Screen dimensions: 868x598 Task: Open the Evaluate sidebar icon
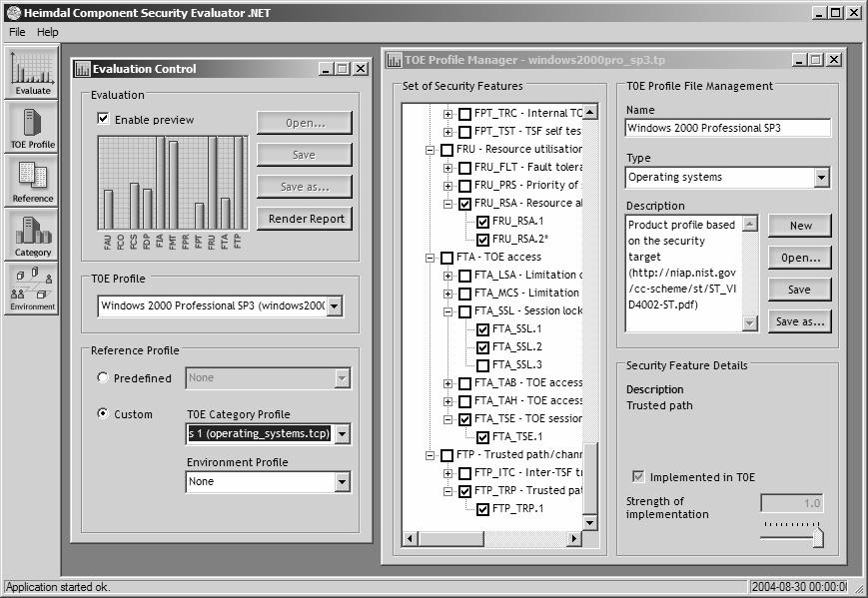32,73
